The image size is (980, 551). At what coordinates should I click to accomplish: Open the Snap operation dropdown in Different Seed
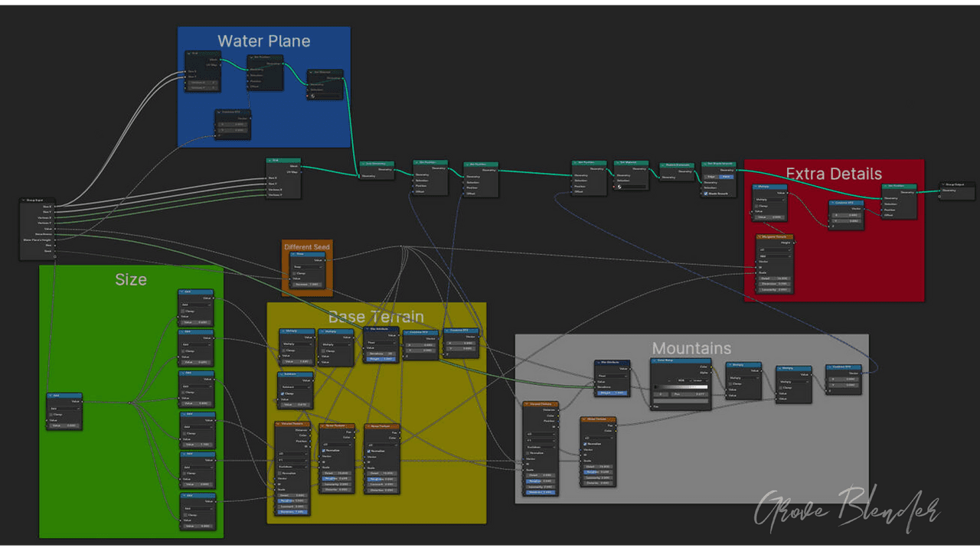(x=309, y=267)
